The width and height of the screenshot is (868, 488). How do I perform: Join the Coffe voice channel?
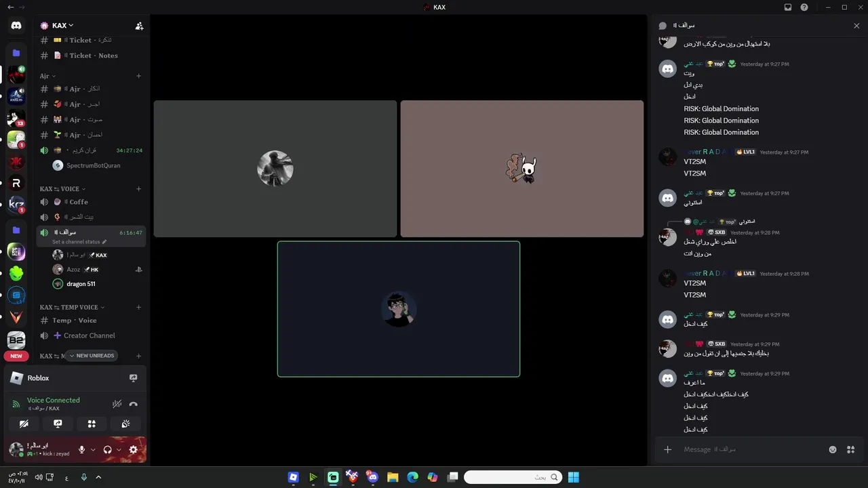pyautogui.click(x=92, y=202)
